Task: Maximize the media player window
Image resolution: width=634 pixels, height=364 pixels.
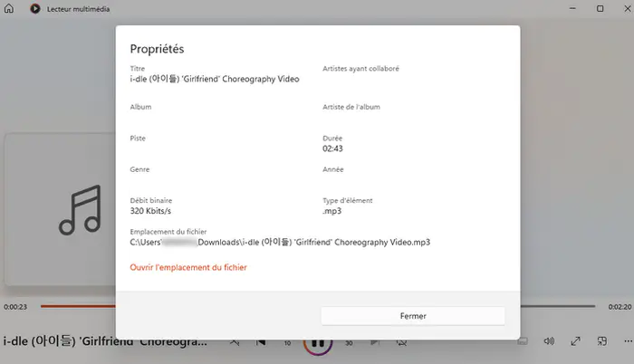Action: pos(600,9)
